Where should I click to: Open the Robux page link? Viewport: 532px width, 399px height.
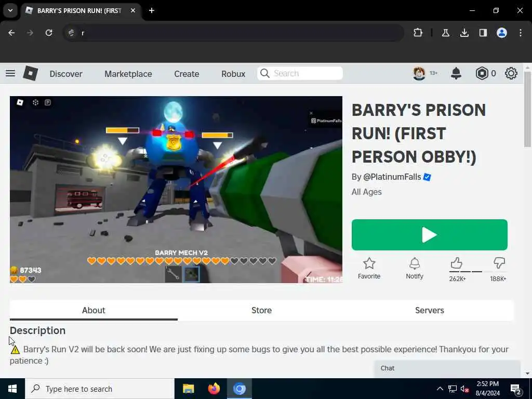(x=233, y=74)
